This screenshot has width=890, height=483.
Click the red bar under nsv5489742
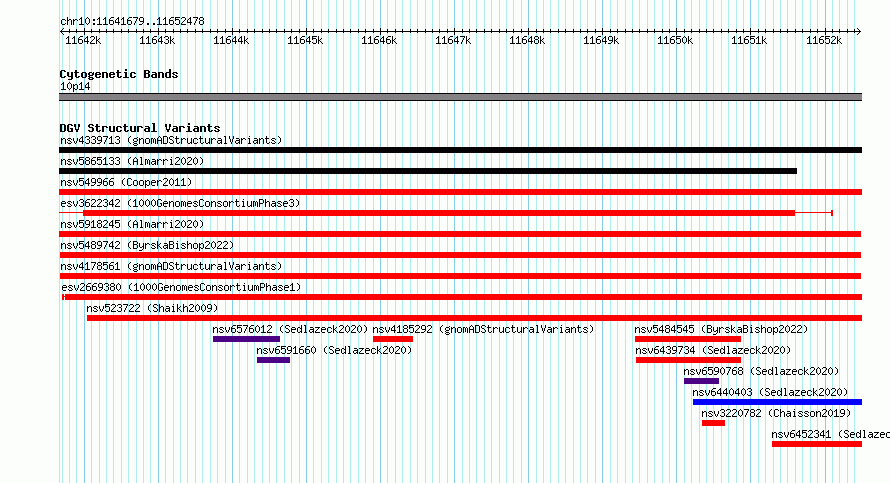coord(460,255)
